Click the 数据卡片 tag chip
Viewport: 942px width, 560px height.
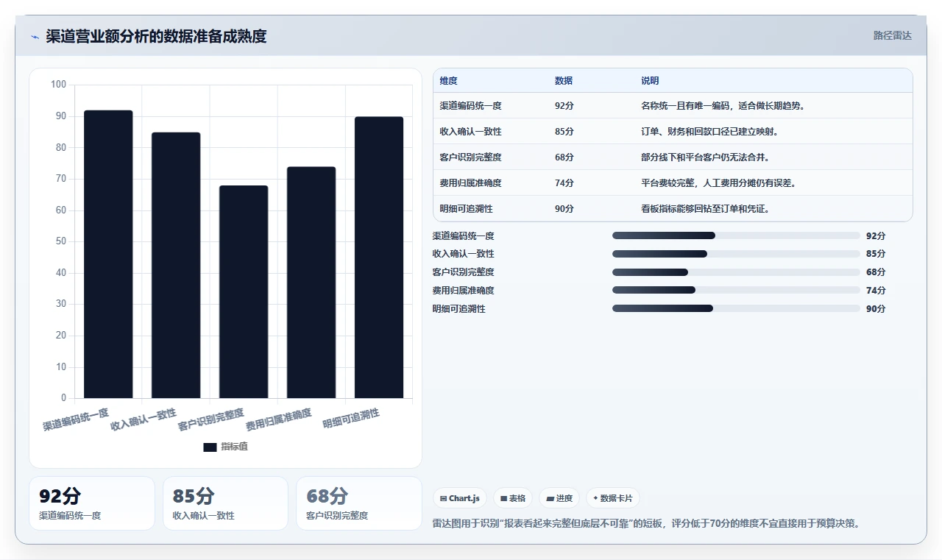[x=613, y=498]
